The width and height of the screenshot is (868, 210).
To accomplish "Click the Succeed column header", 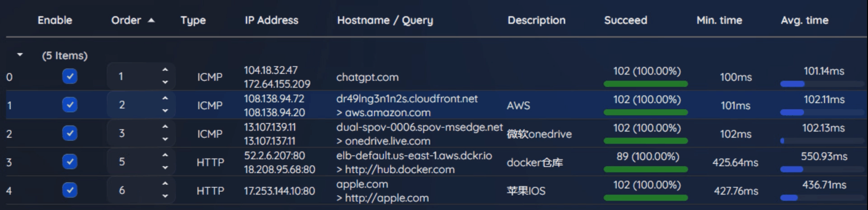I will pos(626,20).
